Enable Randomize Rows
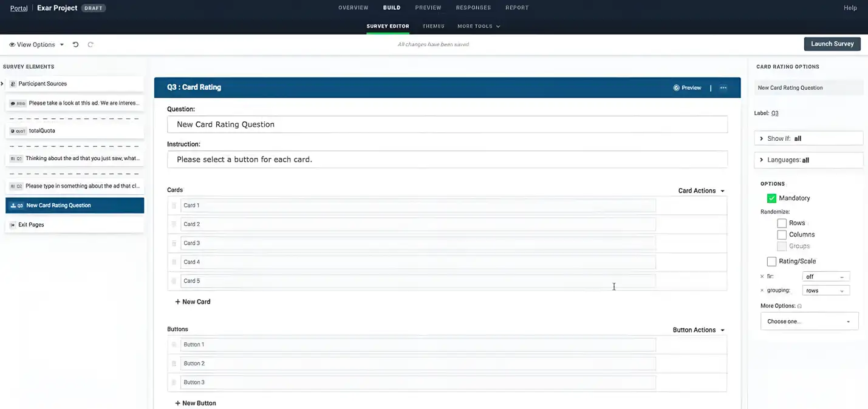 click(x=782, y=223)
